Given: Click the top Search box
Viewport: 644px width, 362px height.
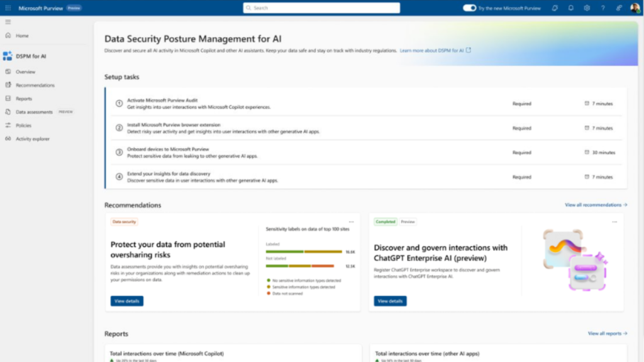Looking at the screenshot, I should pyautogui.click(x=321, y=8).
